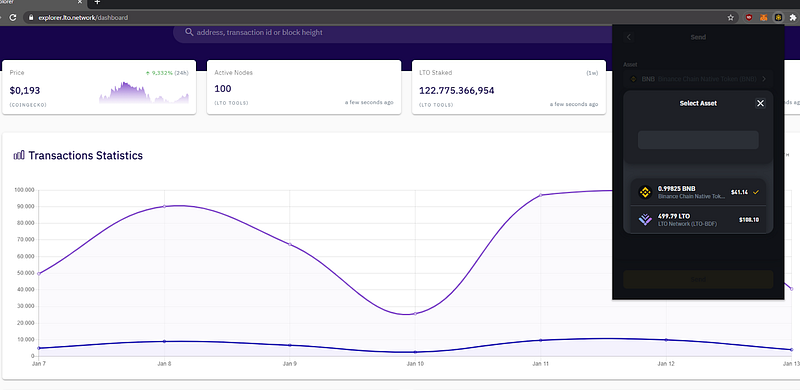
Task: Click the Price $0,193 card sparkline
Action: 144,93
